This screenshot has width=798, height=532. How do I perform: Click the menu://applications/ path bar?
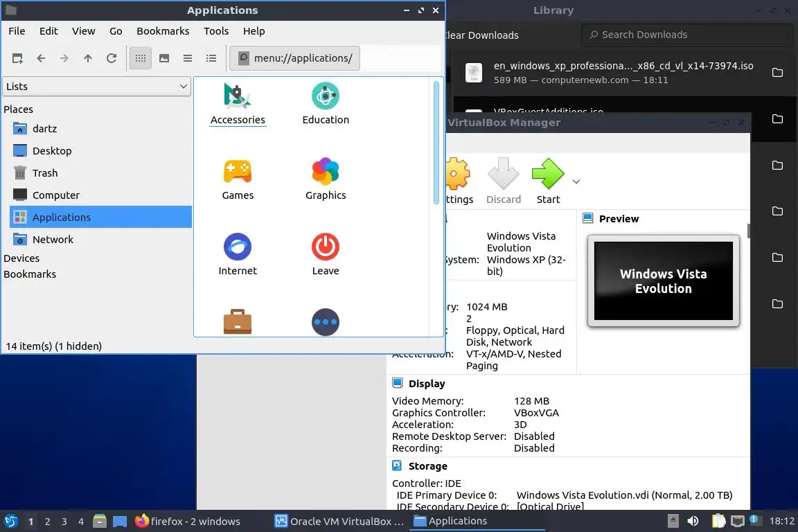294,58
